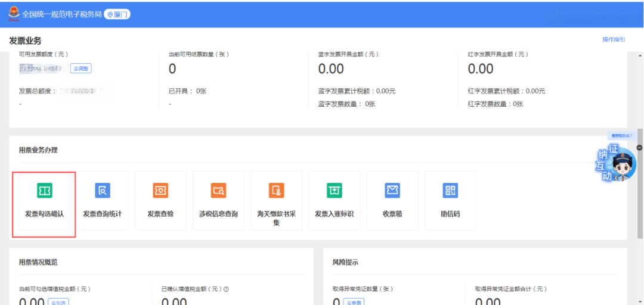
Task: Click 风险提示 section heading
Action: (345, 262)
